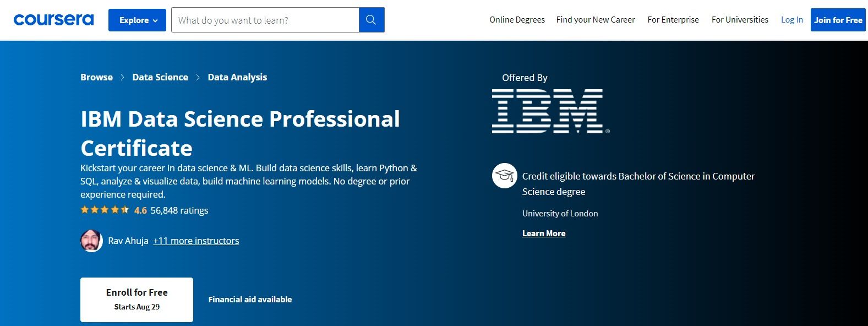
Task: Click the IBM logo
Action: (x=550, y=111)
